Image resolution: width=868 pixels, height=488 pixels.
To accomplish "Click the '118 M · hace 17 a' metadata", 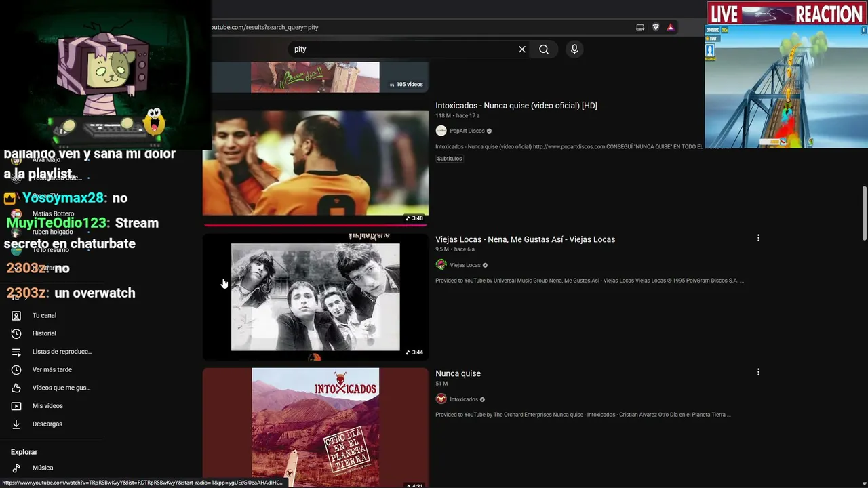I will [x=457, y=116].
